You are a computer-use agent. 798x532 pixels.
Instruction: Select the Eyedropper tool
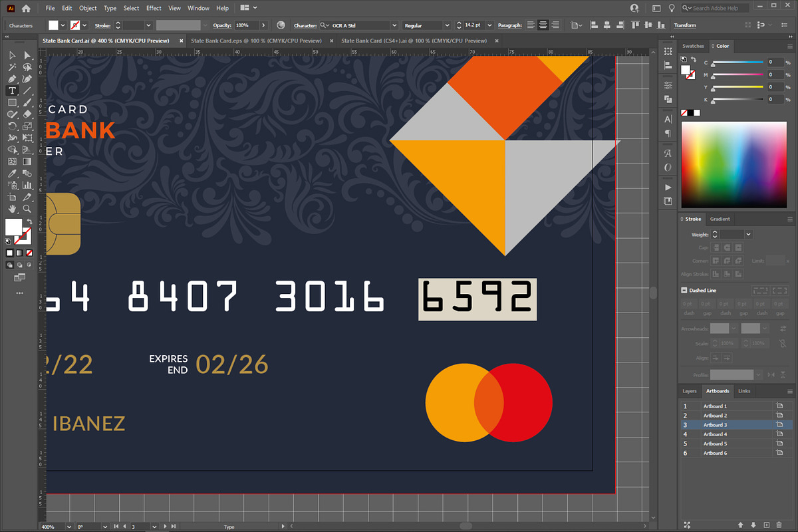[12, 174]
